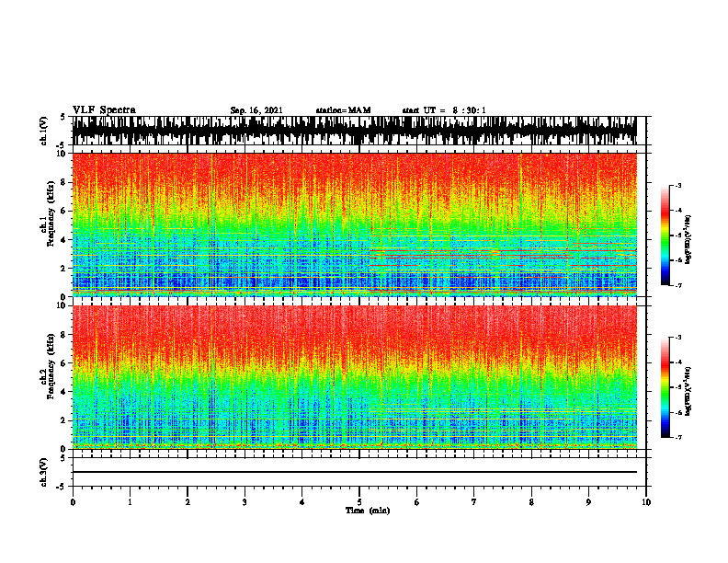Click the "ch.1(V)" waveform axis label
Viewport: 728px width, 563px height.
point(44,131)
